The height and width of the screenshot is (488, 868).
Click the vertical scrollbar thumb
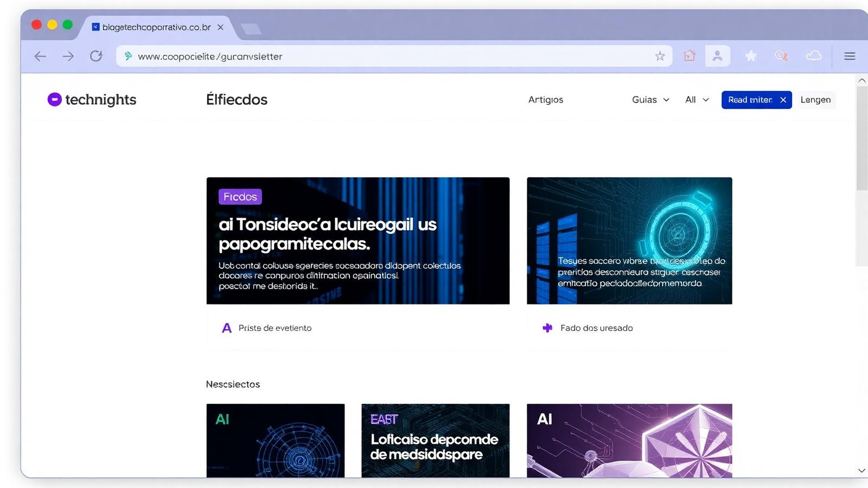pyautogui.click(x=861, y=138)
